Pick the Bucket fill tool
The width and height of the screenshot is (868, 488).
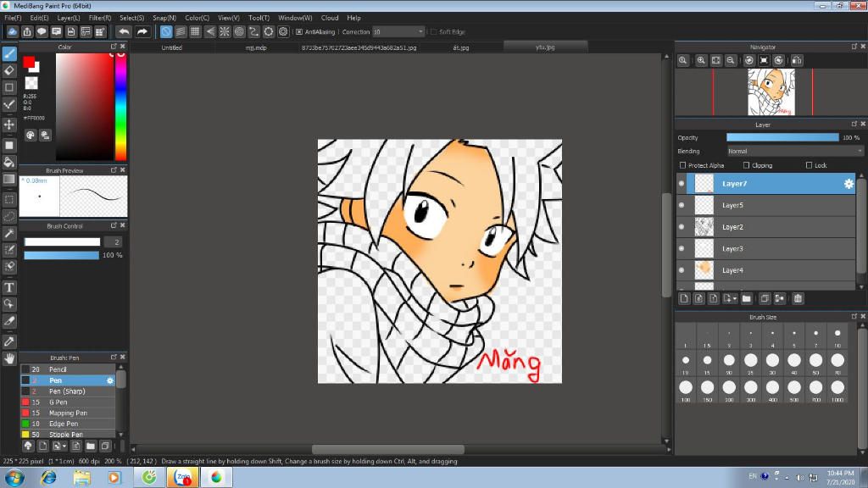tap(9, 162)
